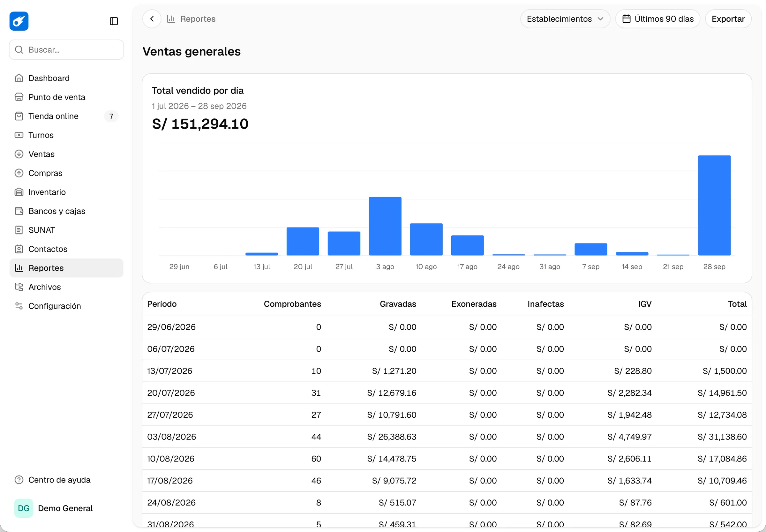Viewport: 766px width, 532px height.
Task: Click the 3 ago chart bar
Action: [385, 226]
